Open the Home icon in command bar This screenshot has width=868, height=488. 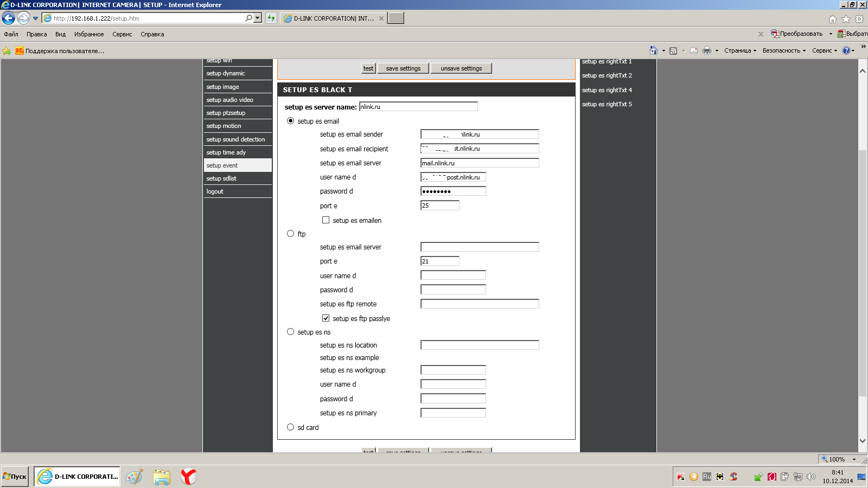654,50
